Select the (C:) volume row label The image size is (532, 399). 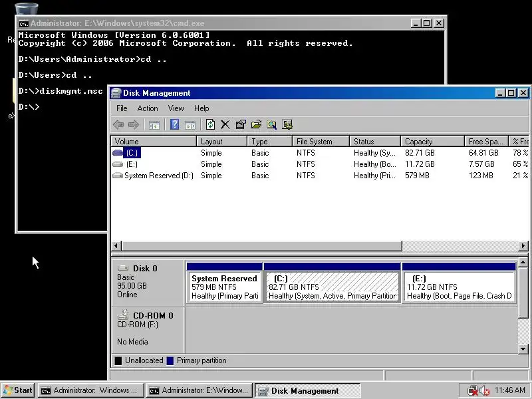(132, 153)
